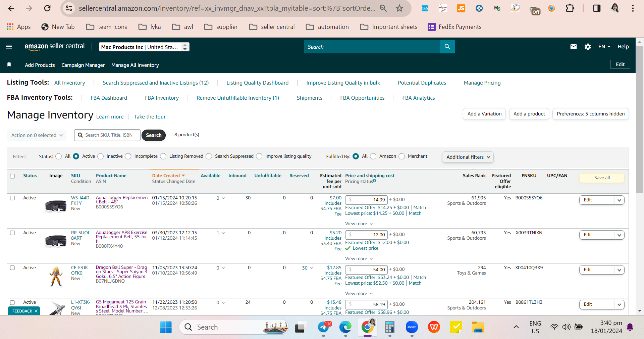Bookmark this page with the star icon
The image size is (644, 339).
399,8
